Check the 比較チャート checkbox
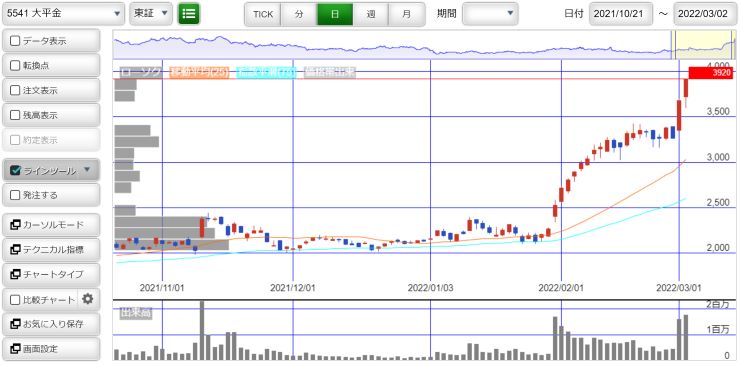This screenshot has height=366, width=740. tap(15, 299)
